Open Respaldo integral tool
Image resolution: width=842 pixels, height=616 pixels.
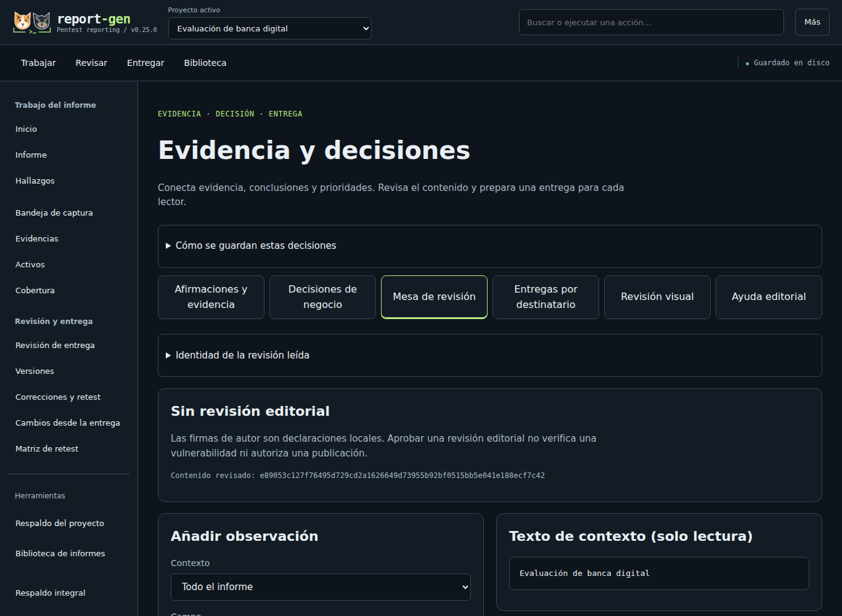(51, 593)
